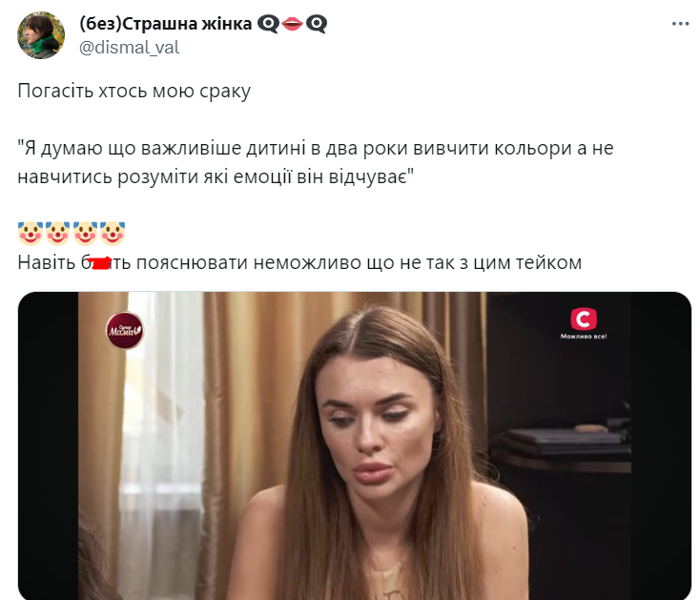Screen dimensions: 700x600
Task: Click the 'Можливо все!' slogan under the СТБ logo
Action: (584, 336)
